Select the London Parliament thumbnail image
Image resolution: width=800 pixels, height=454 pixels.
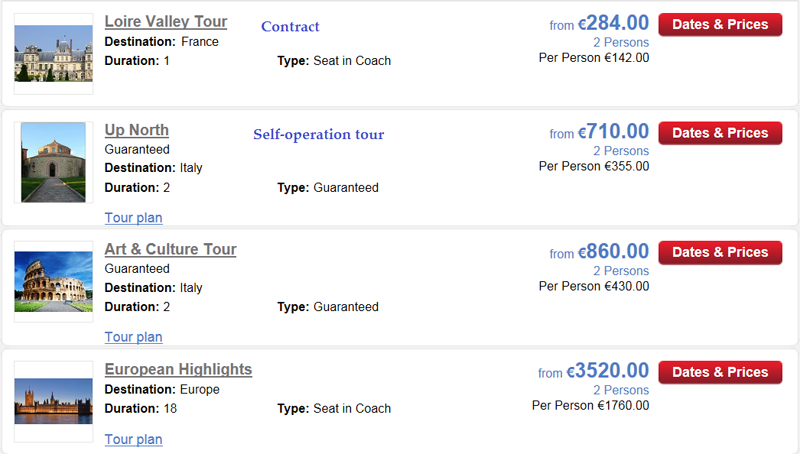pos(54,401)
